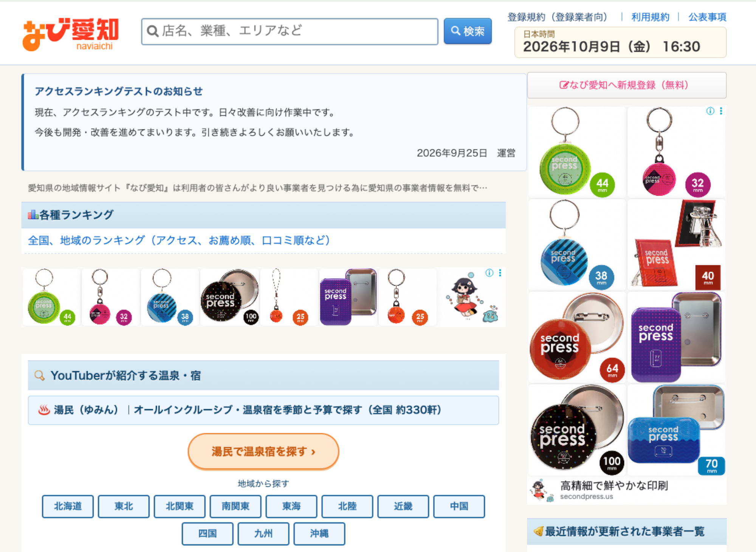The height and width of the screenshot is (552, 756).
Task: Click green 44mm keychain in banner ad
Action: 51,297
